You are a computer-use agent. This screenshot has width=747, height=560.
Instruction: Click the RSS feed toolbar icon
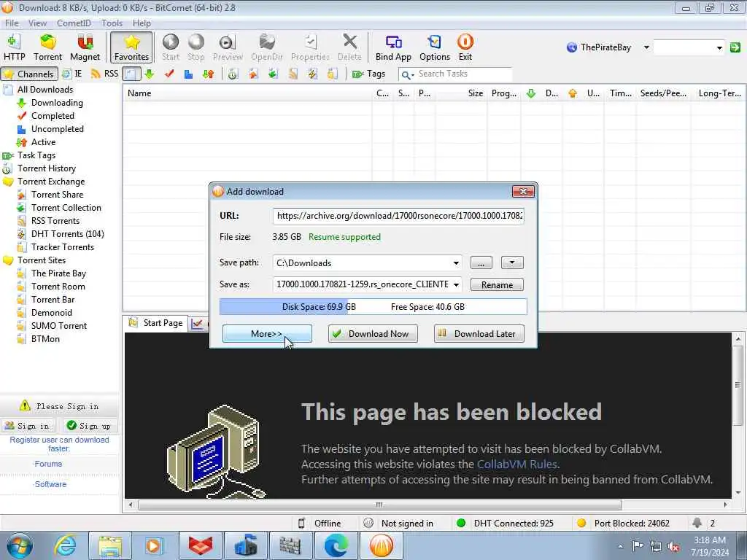[x=104, y=74]
